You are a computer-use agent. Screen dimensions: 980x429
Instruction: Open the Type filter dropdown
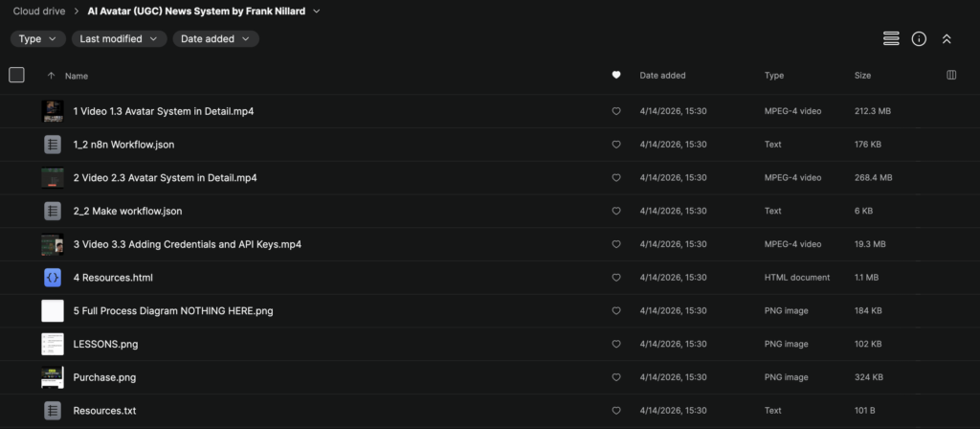38,39
